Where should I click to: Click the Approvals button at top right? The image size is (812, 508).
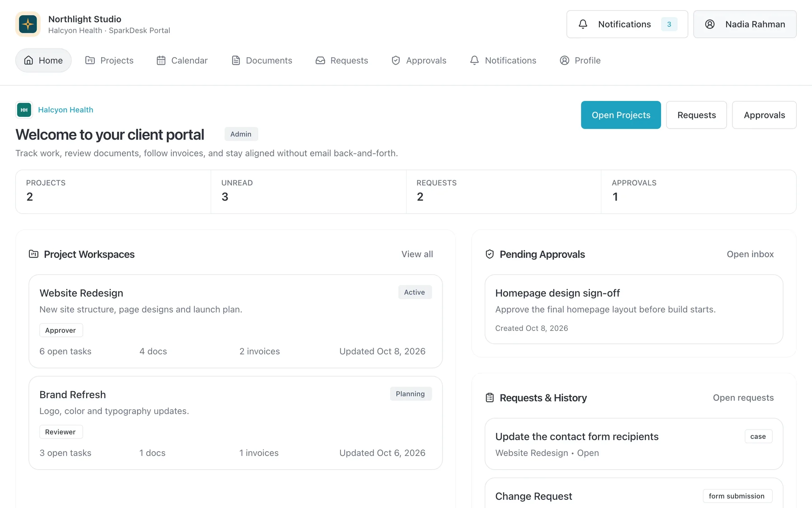[764, 115]
